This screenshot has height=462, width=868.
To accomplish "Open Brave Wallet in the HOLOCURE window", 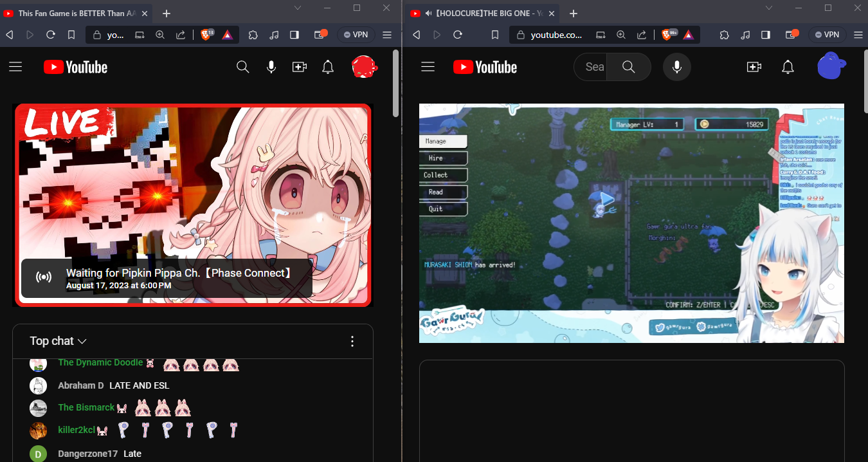I will (x=791, y=35).
